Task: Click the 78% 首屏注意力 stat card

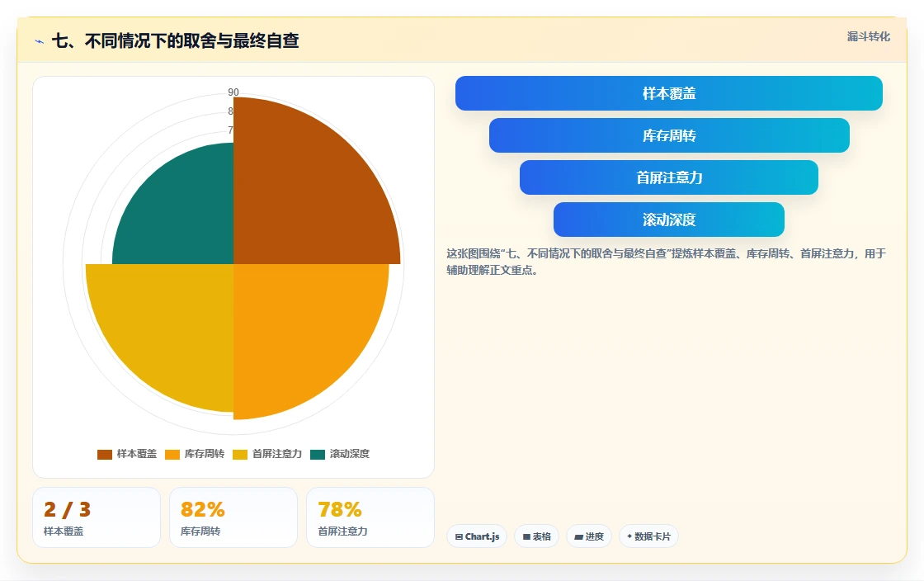Action: (x=370, y=517)
